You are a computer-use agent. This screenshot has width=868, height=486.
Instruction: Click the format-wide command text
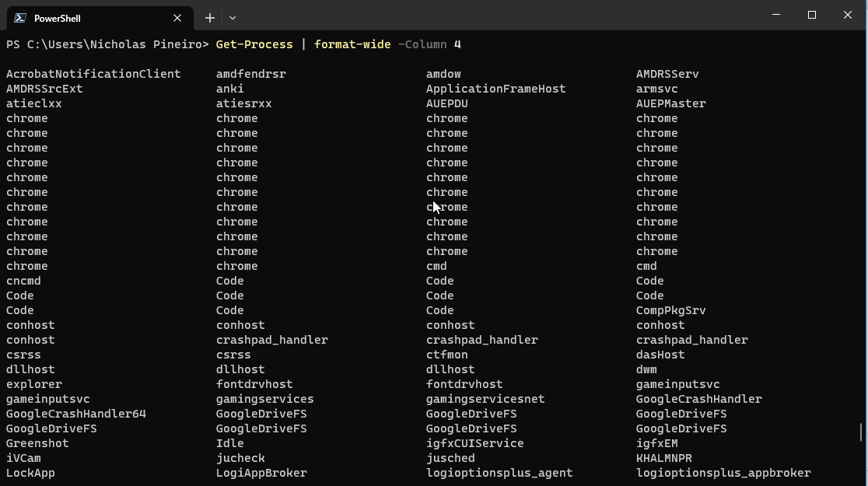tap(352, 44)
